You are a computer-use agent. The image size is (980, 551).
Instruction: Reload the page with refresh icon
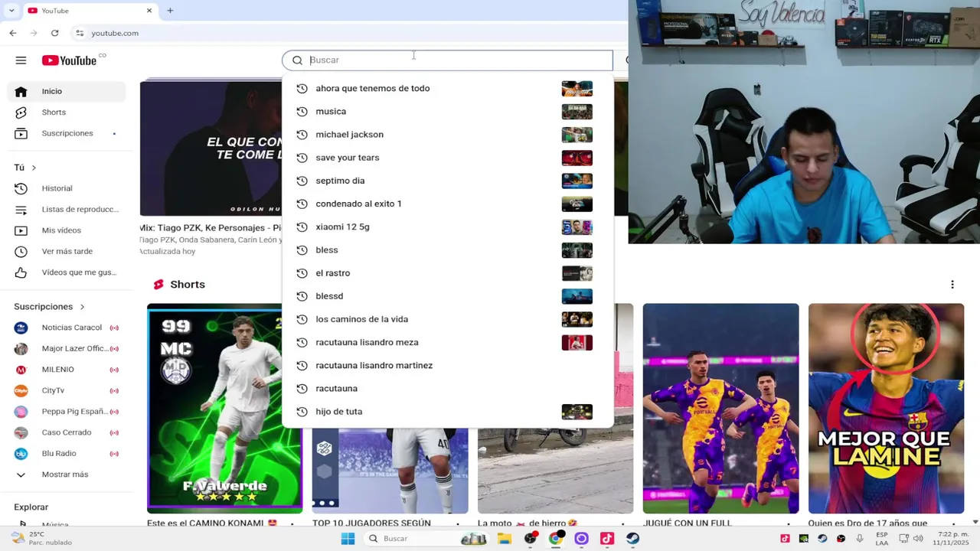54,33
